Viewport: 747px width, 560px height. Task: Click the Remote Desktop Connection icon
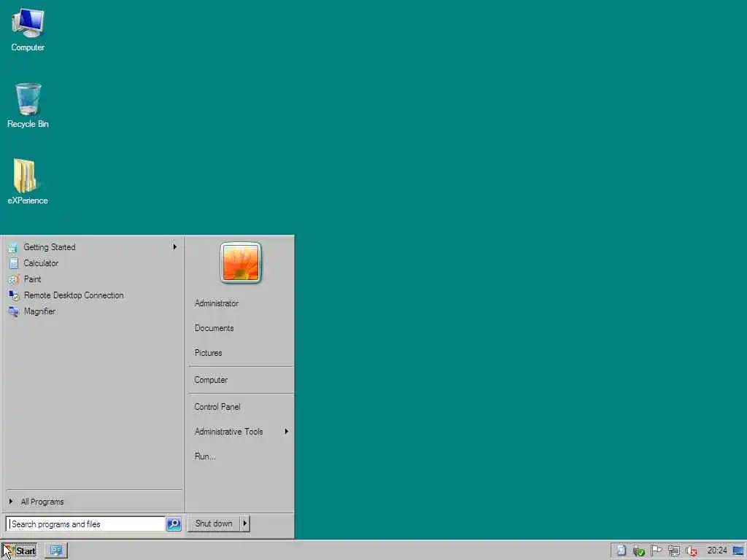point(13,296)
